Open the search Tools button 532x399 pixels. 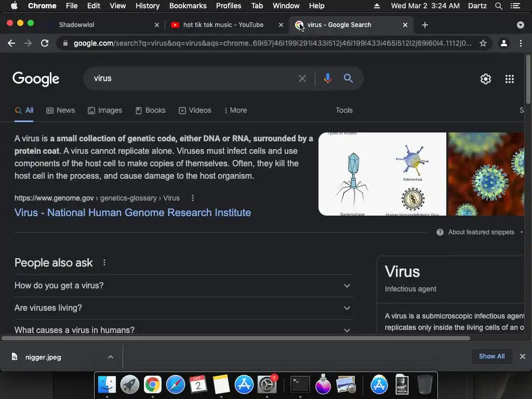pyautogui.click(x=344, y=110)
